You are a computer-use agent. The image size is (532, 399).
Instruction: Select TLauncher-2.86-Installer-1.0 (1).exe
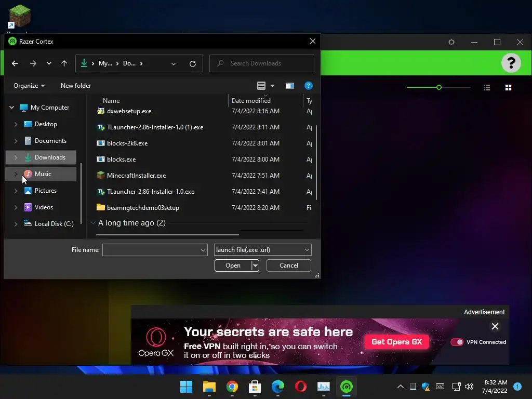pyautogui.click(x=155, y=127)
